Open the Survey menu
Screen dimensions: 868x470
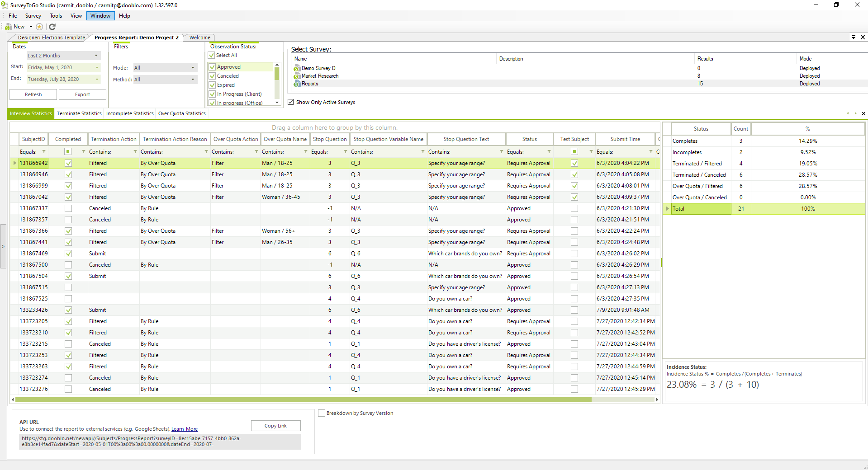[x=33, y=16]
